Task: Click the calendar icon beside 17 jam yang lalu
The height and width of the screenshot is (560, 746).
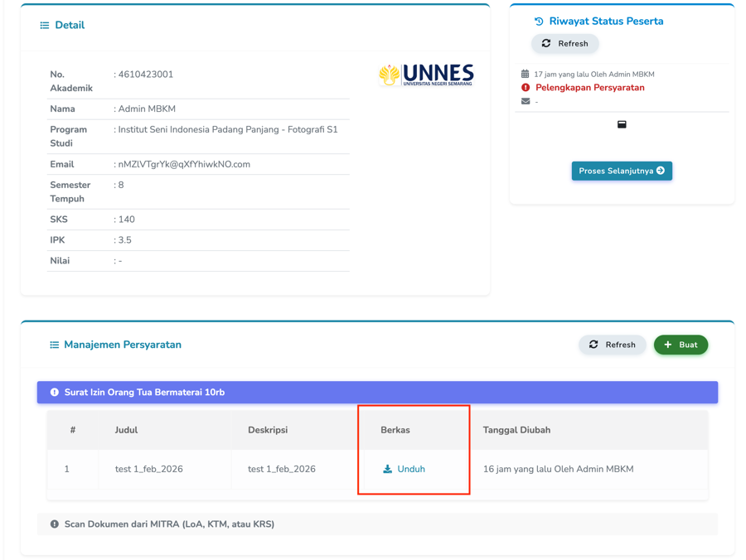Action: point(525,74)
